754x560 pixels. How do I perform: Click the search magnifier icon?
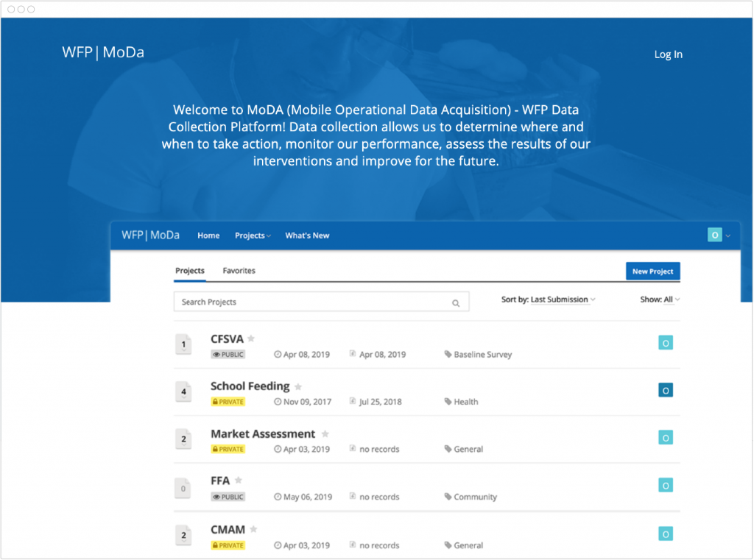[455, 303]
